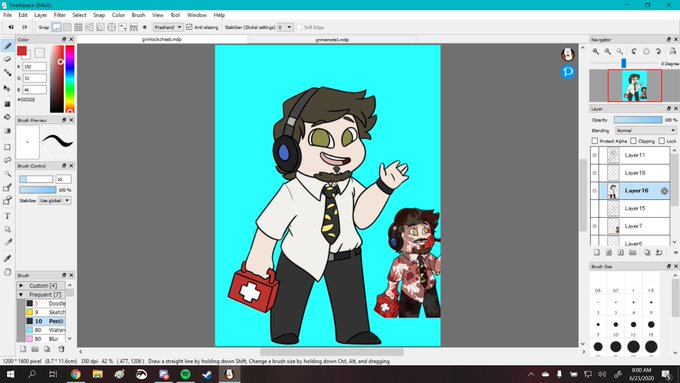The height and width of the screenshot is (383, 680).
Task: Delete brush with trash icon
Action: click(62, 349)
